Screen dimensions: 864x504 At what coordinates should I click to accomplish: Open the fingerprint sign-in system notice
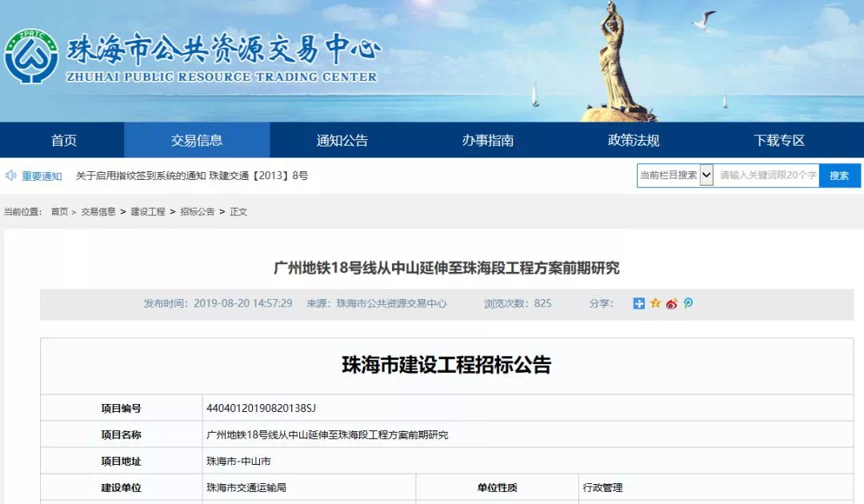[x=192, y=175]
